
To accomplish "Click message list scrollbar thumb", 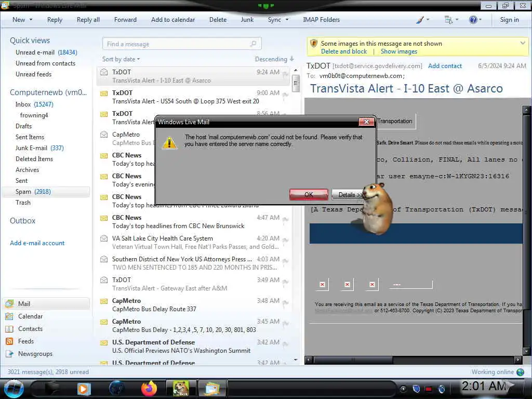I will [296, 83].
